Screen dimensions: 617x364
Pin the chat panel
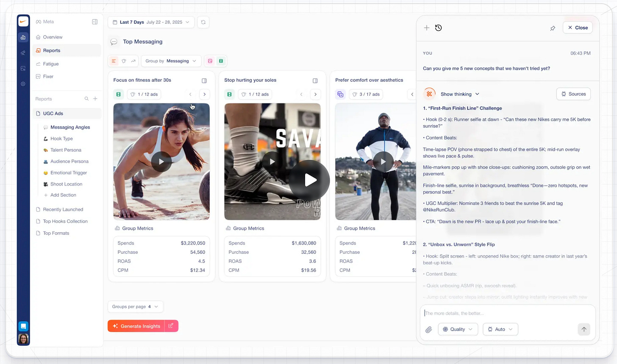coord(553,28)
